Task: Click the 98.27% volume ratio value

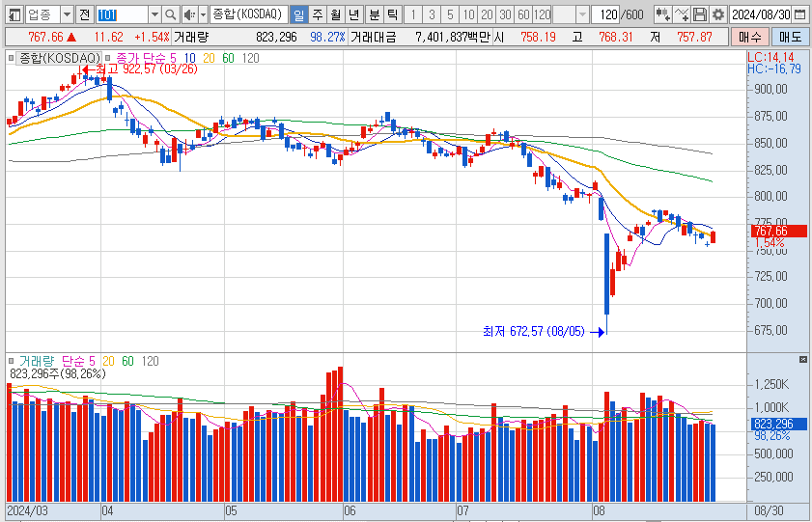Action: 327,38
